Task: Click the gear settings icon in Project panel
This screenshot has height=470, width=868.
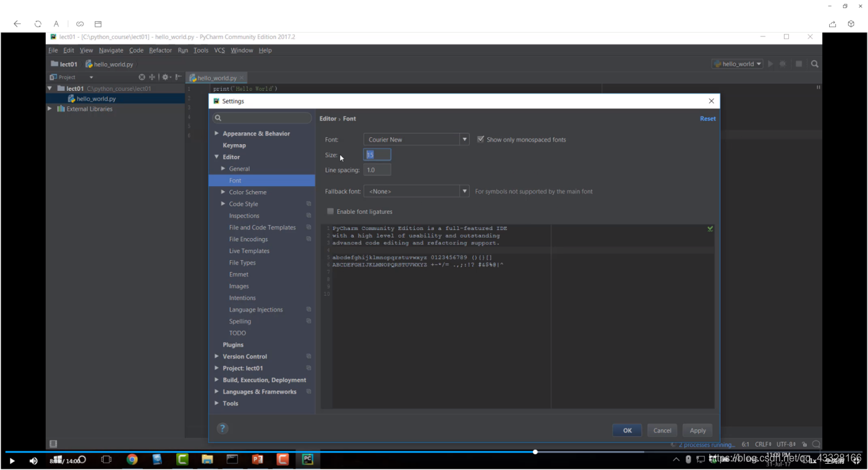Action: tap(166, 77)
